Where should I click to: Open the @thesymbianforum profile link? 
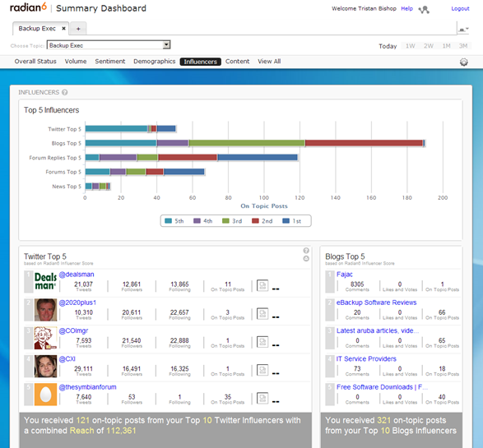coord(87,387)
